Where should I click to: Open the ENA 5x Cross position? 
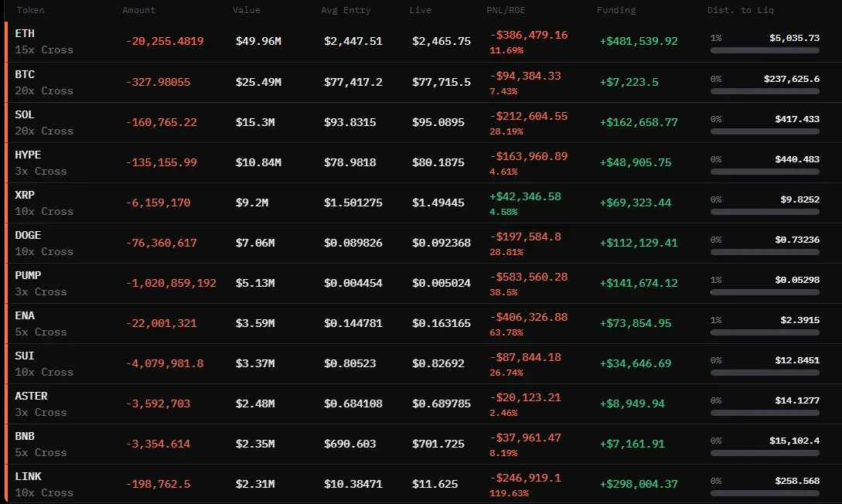pos(423,324)
